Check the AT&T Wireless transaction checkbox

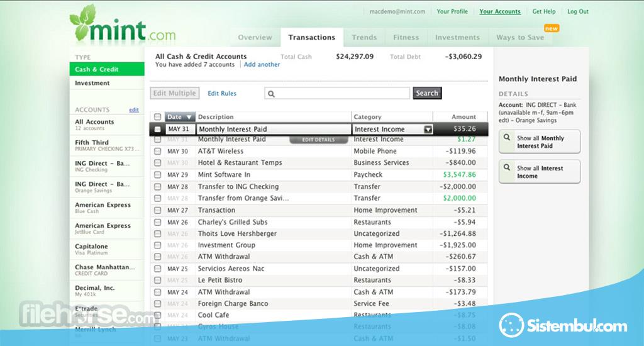(x=157, y=151)
